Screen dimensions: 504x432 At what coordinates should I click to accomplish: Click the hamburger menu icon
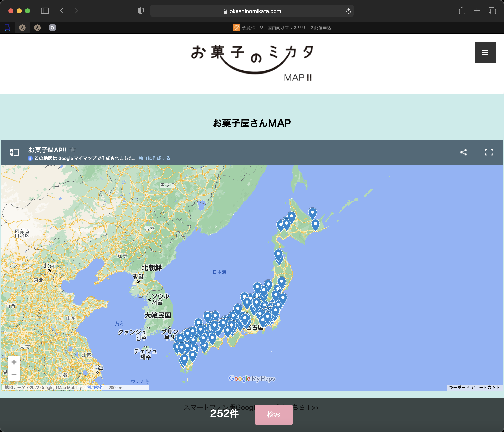click(485, 51)
